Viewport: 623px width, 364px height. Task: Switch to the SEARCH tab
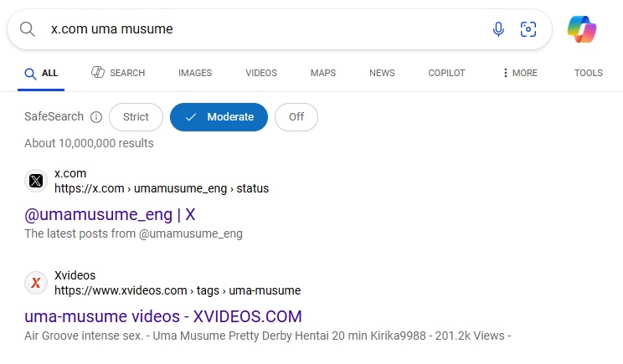click(x=118, y=73)
